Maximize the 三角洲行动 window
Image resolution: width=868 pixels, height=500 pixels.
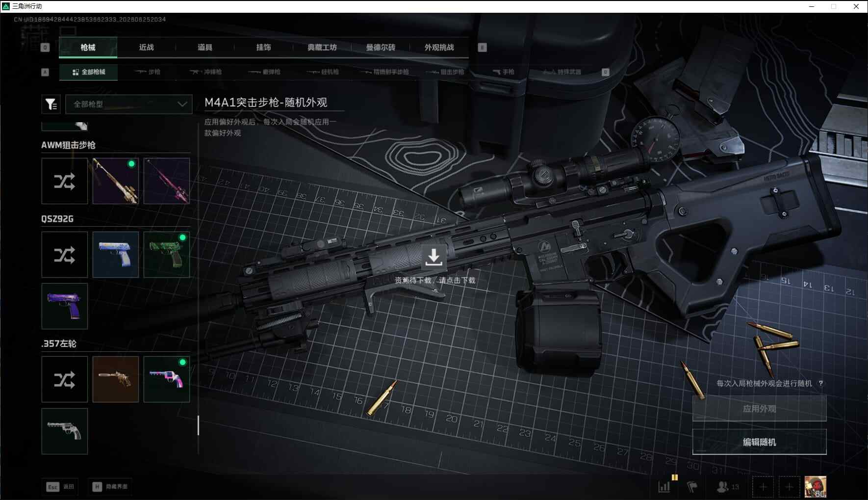(834, 6)
